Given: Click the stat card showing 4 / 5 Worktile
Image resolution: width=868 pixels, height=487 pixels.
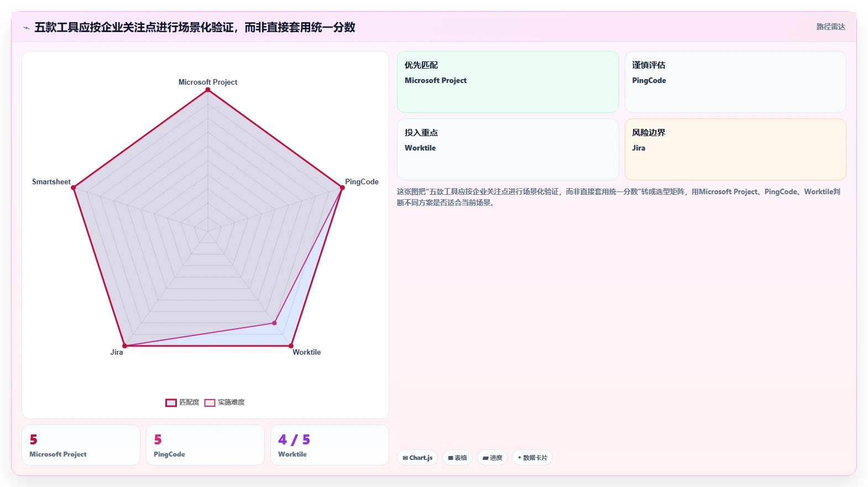Looking at the screenshot, I should (x=330, y=445).
